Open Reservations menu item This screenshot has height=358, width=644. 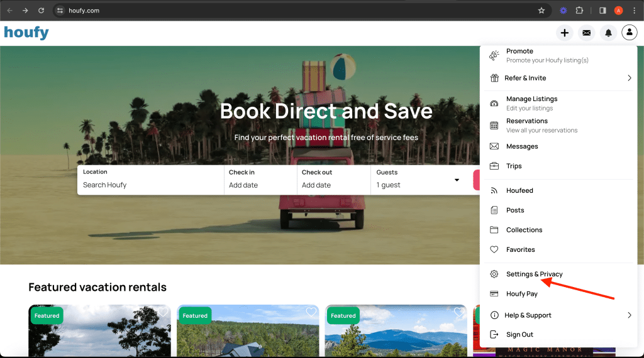(558, 126)
